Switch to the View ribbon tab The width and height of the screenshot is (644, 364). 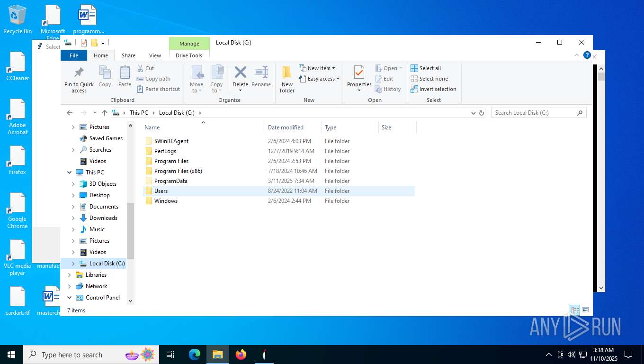pyautogui.click(x=155, y=55)
